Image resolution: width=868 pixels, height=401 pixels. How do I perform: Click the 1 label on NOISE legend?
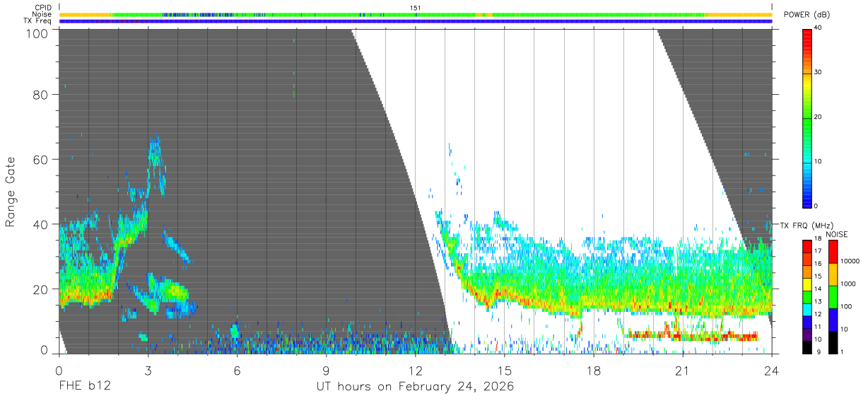(843, 352)
